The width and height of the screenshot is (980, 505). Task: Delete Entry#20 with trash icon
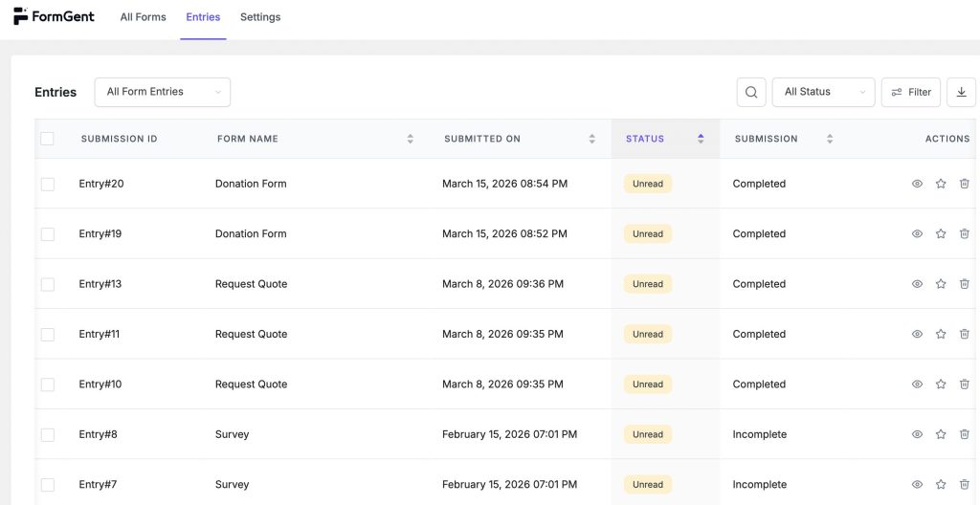coord(964,184)
